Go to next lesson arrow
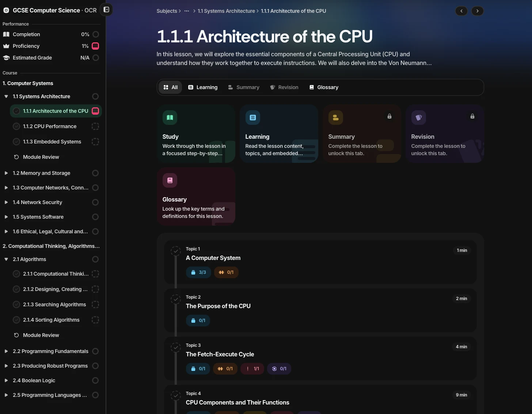 point(477,11)
